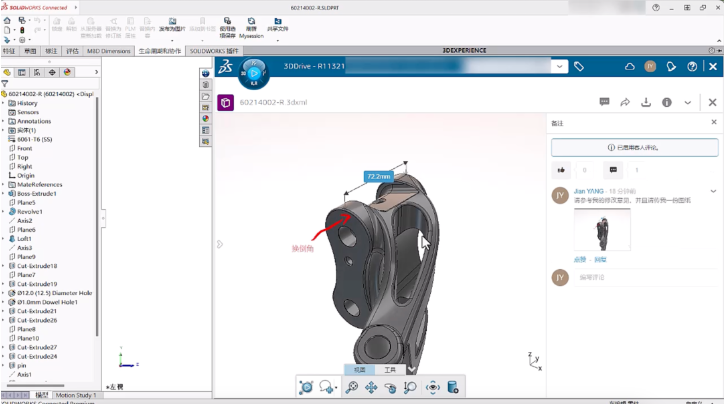
Task: Select the pan arrows tool in viewer toolbar
Action: [x=371, y=387]
